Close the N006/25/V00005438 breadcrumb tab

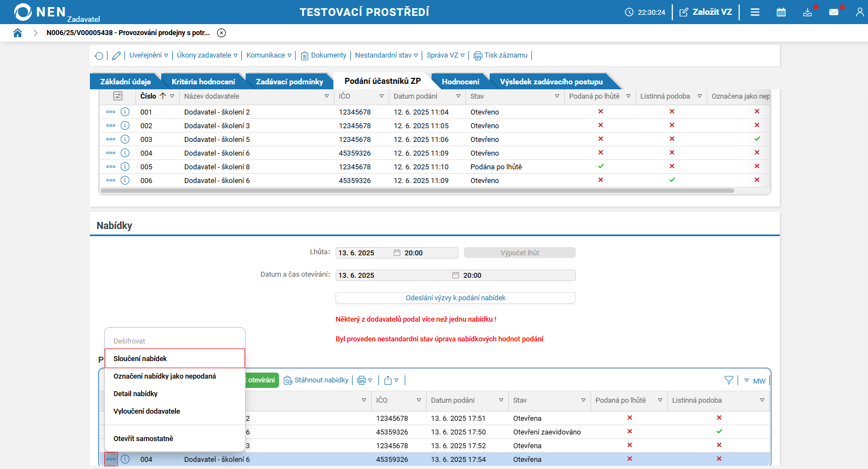point(222,33)
